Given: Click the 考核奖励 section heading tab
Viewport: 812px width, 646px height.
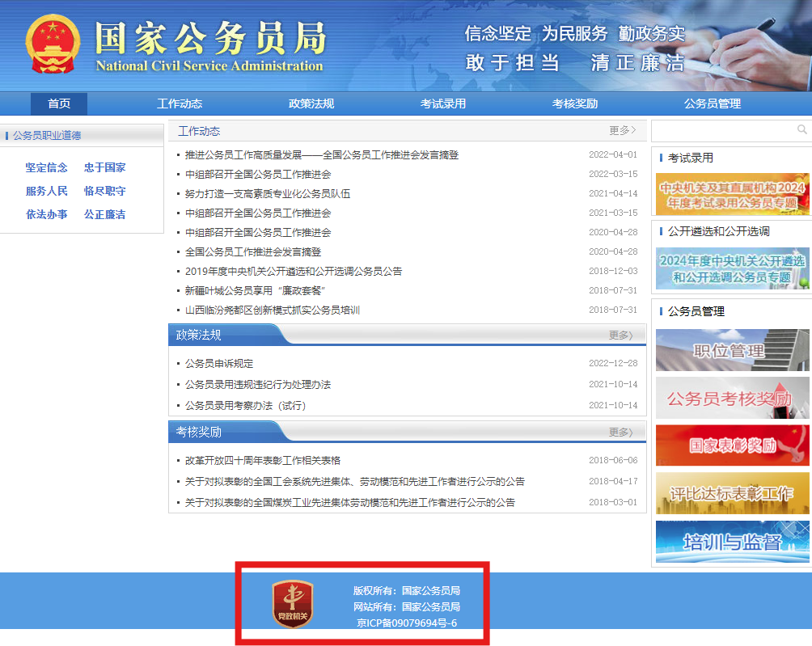Looking at the screenshot, I should pos(198,432).
